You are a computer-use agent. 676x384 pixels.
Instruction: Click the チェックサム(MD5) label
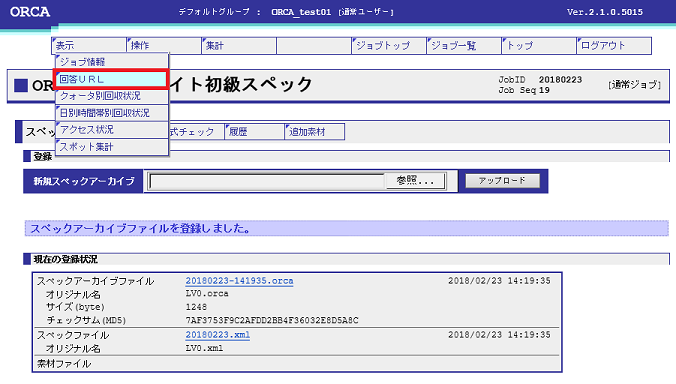86,320
